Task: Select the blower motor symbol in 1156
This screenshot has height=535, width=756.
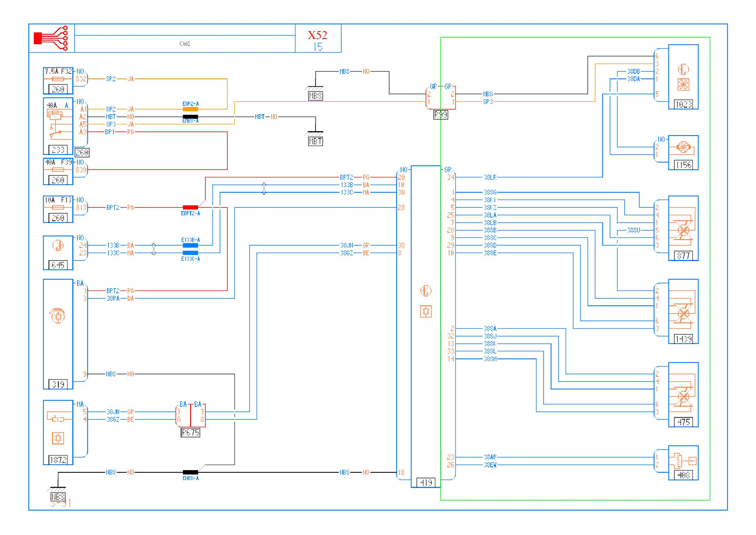Action: point(684,147)
